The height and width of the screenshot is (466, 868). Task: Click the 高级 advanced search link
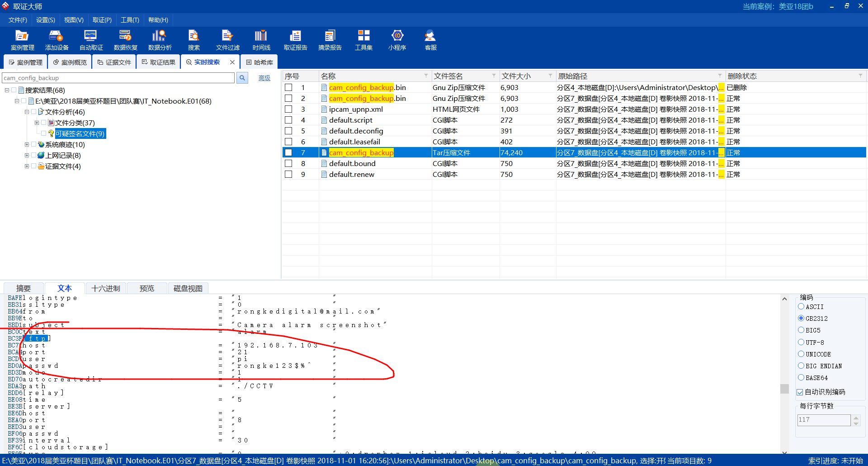(264, 78)
